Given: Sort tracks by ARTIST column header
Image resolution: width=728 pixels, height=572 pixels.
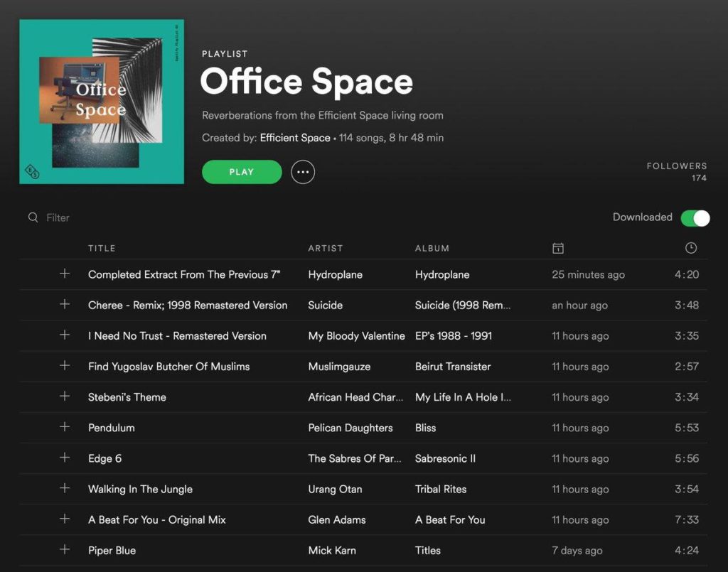Looking at the screenshot, I should tap(325, 248).
